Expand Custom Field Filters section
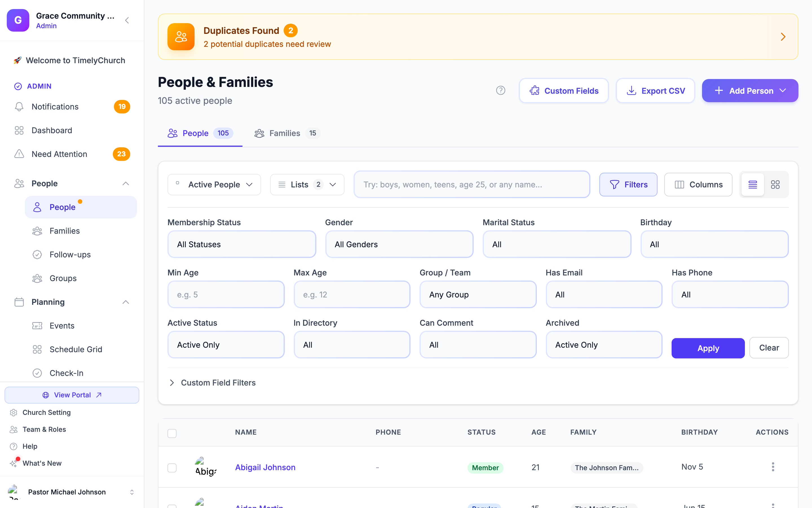This screenshot has height=508, width=812. coord(212,383)
